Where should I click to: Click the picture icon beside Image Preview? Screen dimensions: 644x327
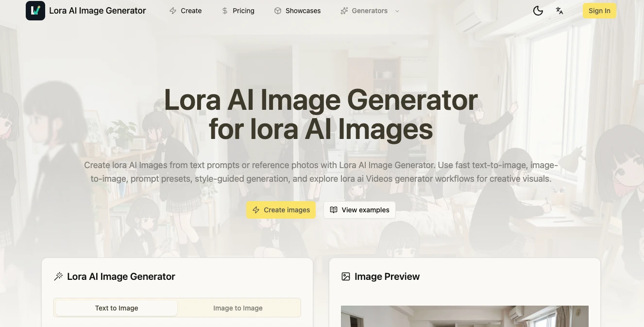point(346,276)
